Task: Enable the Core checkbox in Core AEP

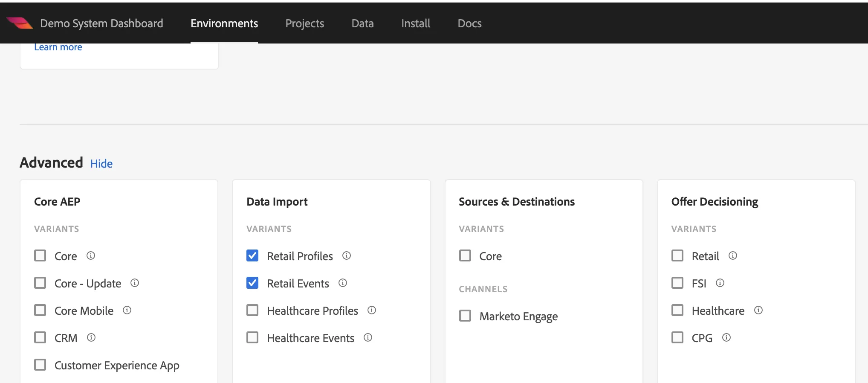Action: (x=40, y=255)
